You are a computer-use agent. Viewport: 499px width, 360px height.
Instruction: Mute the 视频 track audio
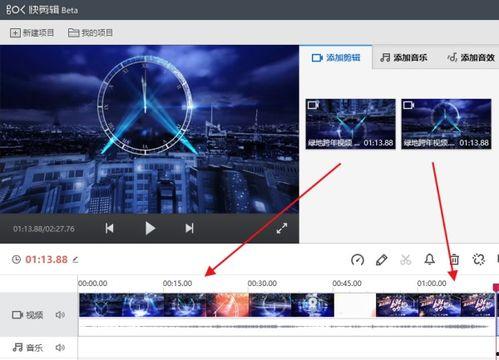(60, 315)
